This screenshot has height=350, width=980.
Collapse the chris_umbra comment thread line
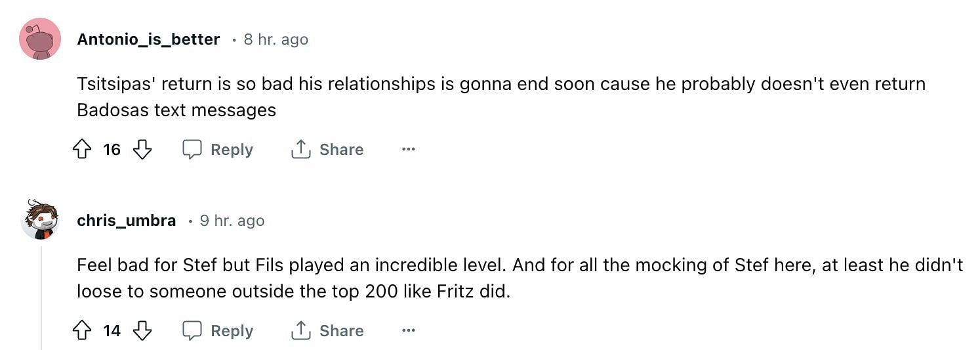click(41, 295)
